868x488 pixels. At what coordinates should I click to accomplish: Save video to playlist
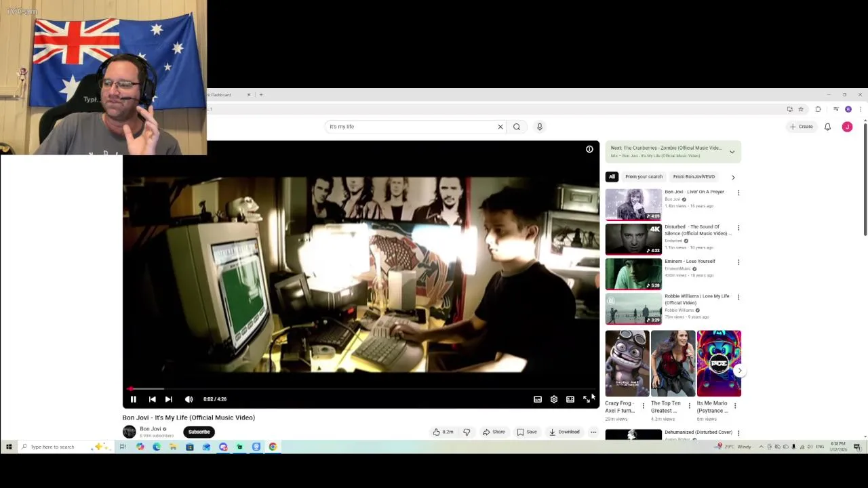click(527, 432)
